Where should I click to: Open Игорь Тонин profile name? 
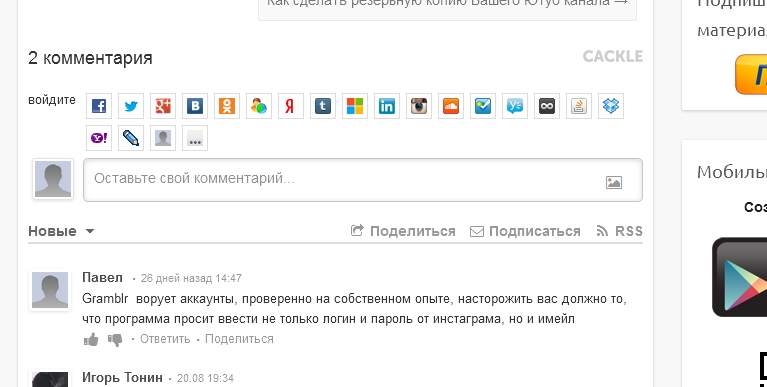click(122, 377)
